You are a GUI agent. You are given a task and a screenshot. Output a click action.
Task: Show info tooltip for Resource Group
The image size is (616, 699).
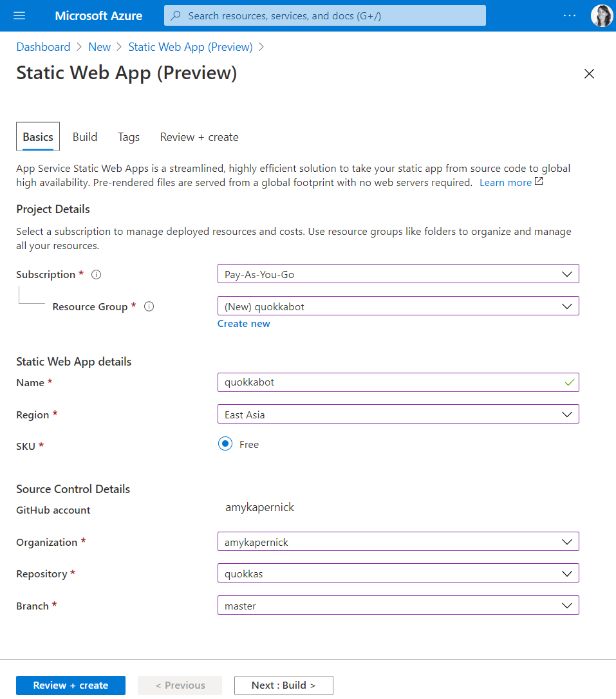[149, 307]
